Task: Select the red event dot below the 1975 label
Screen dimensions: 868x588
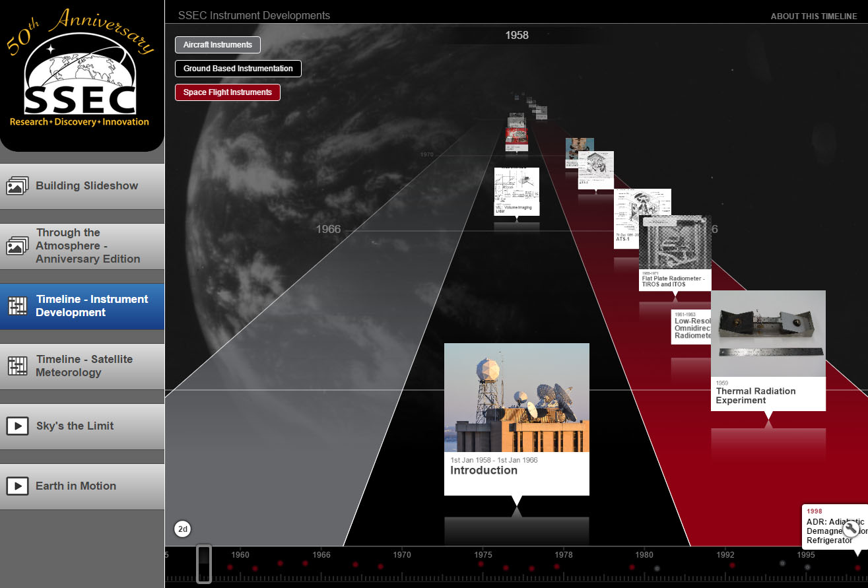Action: tap(481, 564)
